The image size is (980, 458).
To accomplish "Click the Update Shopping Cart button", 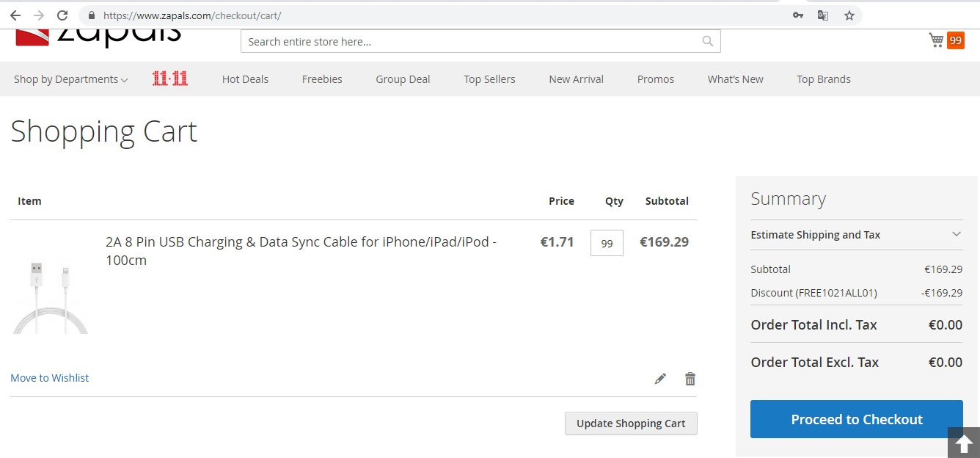I will pyautogui.click(x=631, y=424).
